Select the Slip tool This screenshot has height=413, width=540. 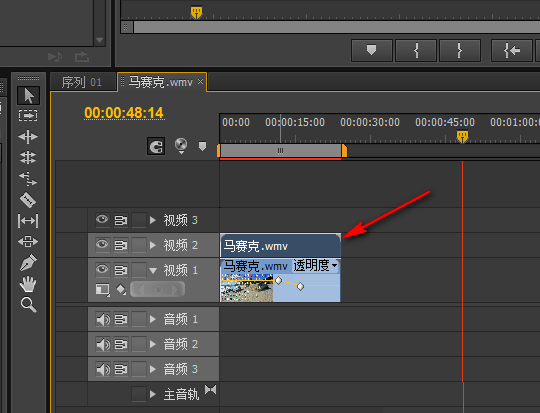point(28,221)
